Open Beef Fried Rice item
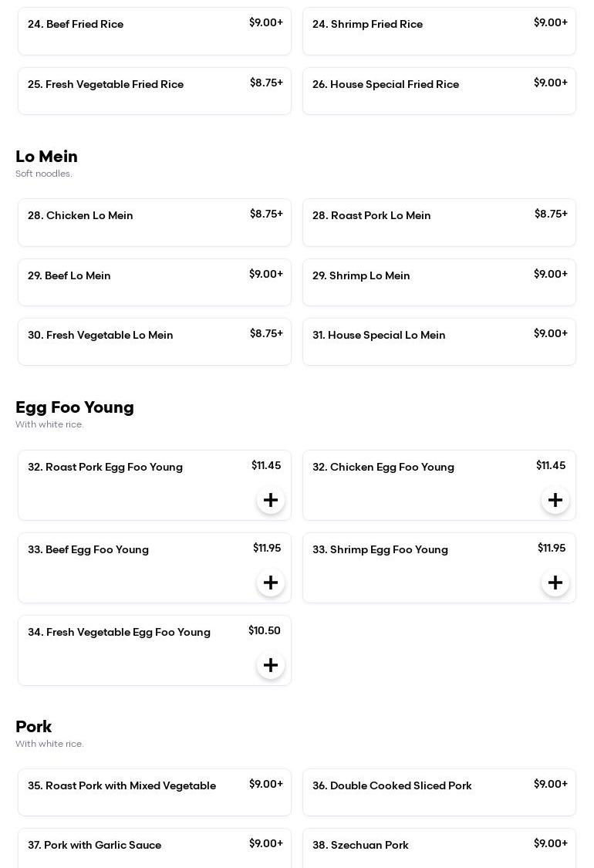This screenshot has height=868, width=594. (154, 32)
